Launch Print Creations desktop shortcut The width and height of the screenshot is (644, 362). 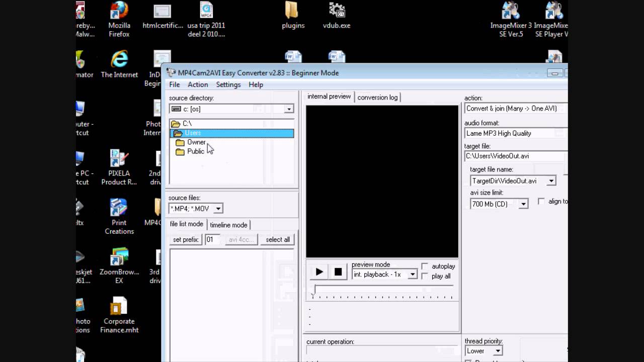(x=119, y=217)
